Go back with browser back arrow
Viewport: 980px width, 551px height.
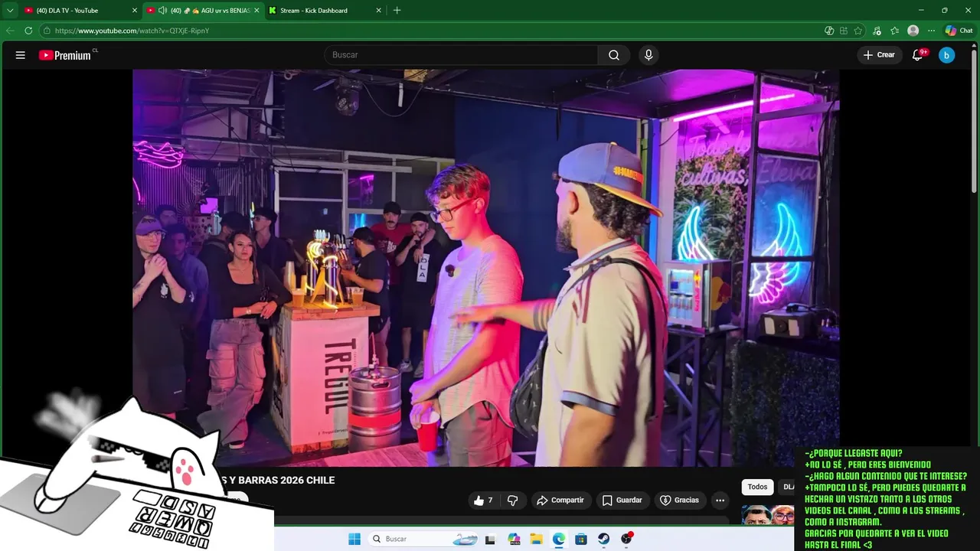click(10, 31)
